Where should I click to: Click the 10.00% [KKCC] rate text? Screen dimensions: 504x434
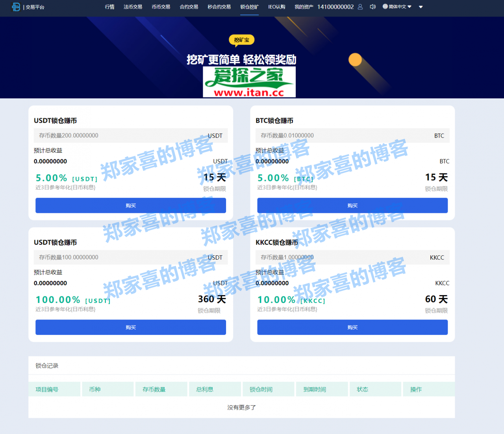[x=291, y=300]
